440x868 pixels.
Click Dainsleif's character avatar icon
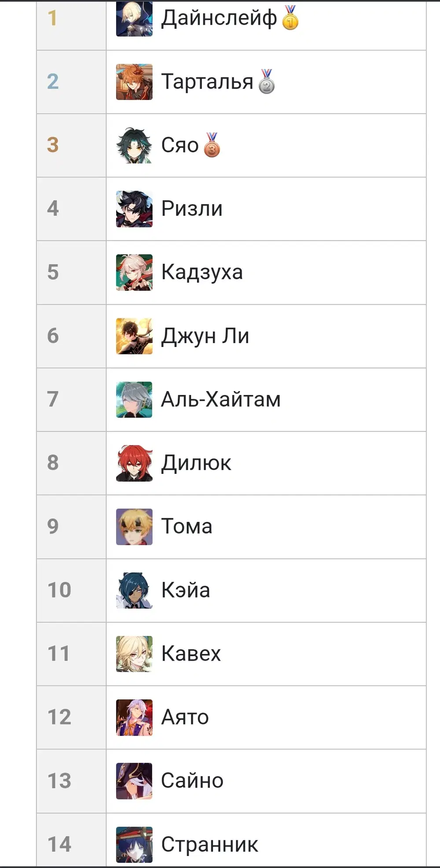pos(134,18)
